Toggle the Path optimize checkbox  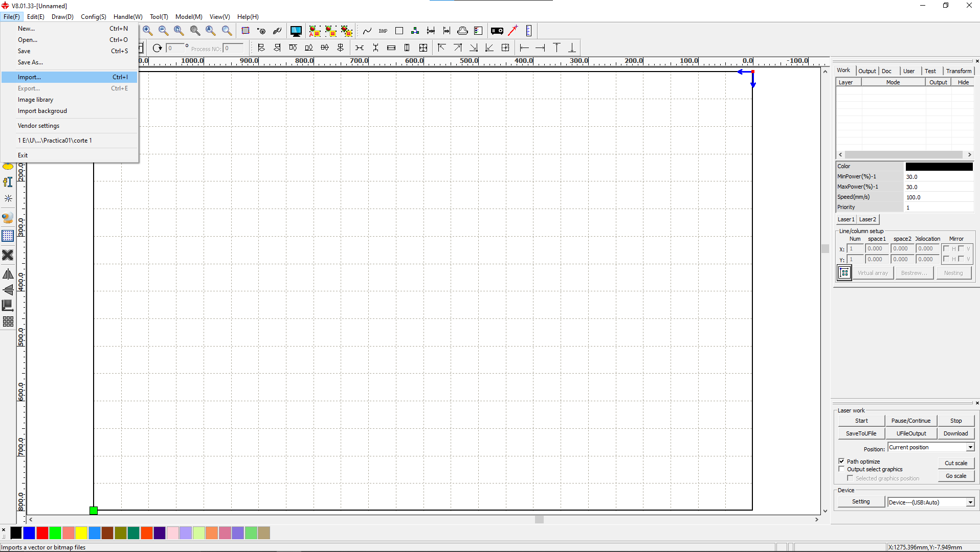[841, 461]
